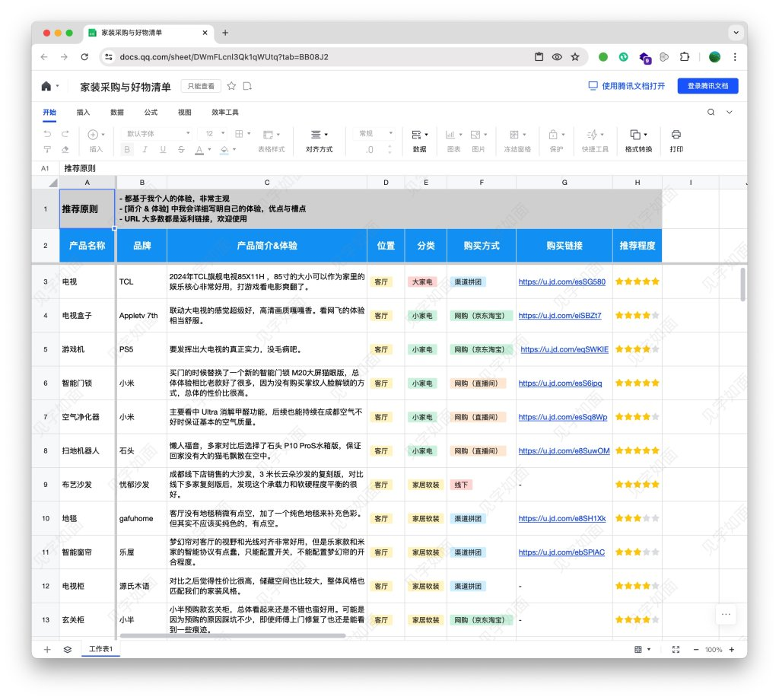Click the horizontal scrollbar thumb
This screenshot has width=779, height=700.
coord(233,635)
